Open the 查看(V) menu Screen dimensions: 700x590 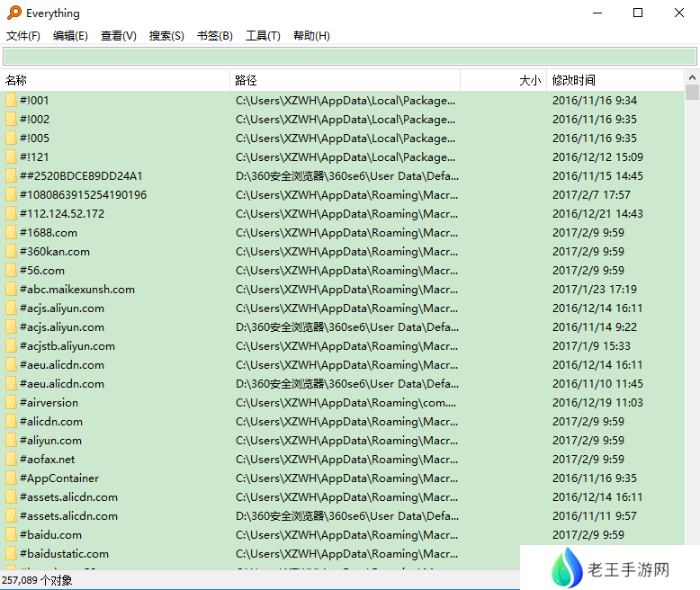pyautogui.click(x=118, y=36)
